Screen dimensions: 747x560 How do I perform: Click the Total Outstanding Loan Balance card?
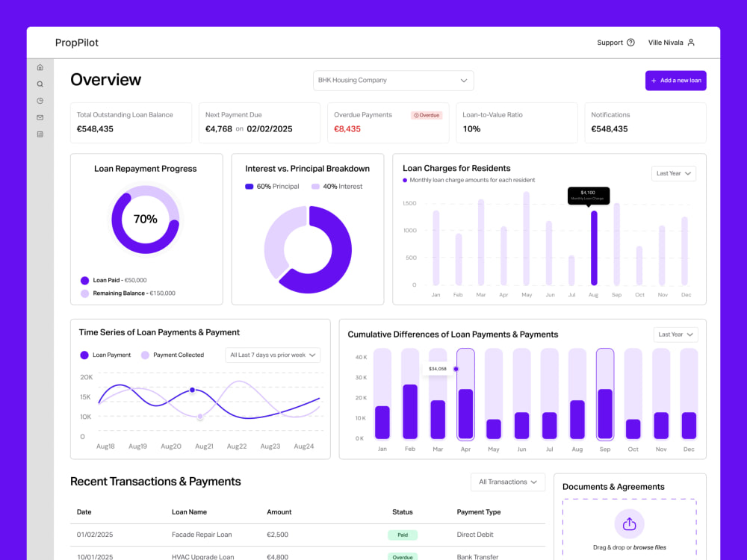click(131, 123)
